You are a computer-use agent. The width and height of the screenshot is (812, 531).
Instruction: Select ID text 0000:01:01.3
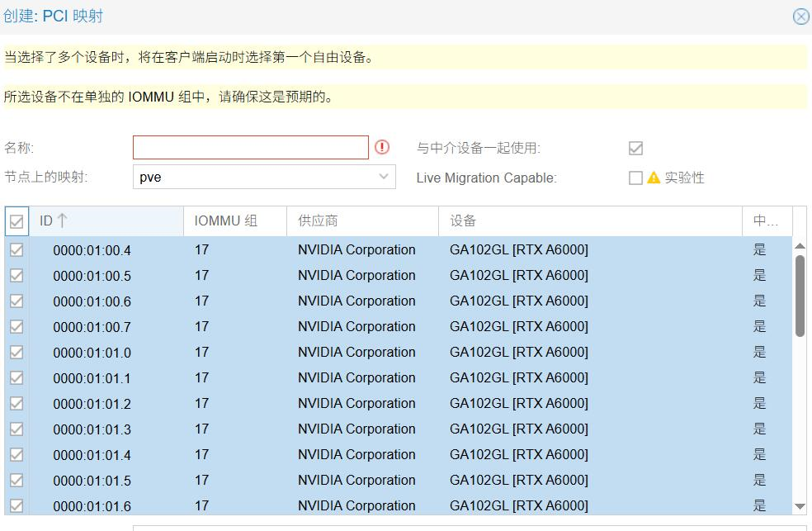(x=92, y=429)
